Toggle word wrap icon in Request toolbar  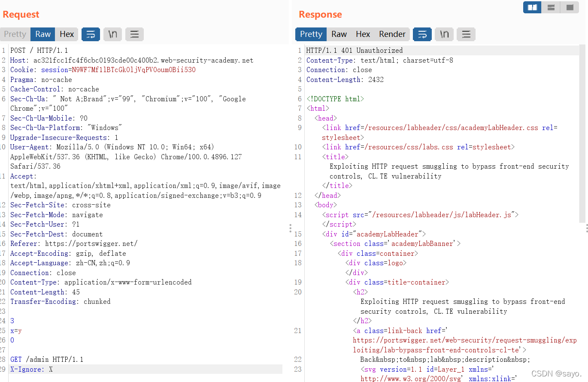[x=91, y=34]
